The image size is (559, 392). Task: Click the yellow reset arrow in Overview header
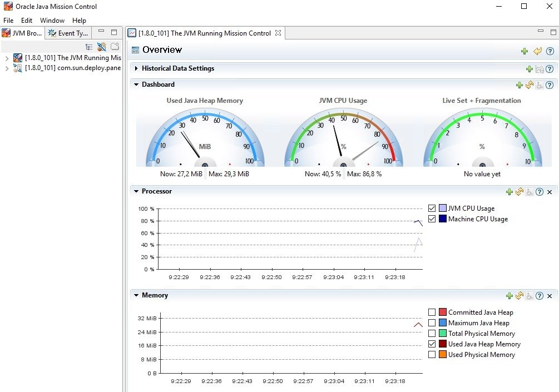[537, 51]
